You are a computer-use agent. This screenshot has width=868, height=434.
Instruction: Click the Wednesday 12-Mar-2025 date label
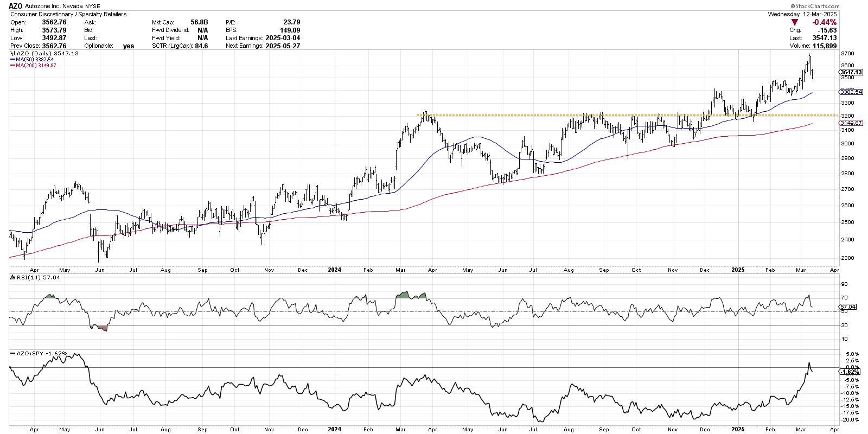click(803, 14)
